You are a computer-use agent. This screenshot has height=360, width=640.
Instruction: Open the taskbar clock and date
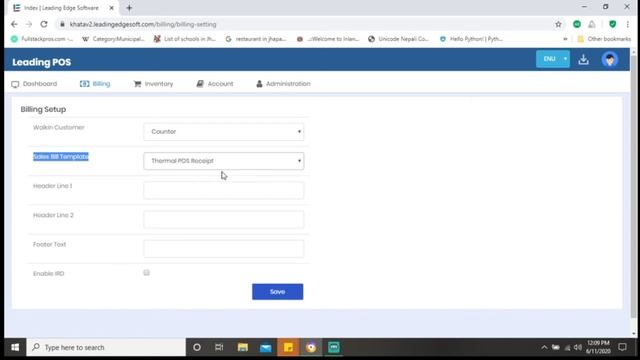598,347
